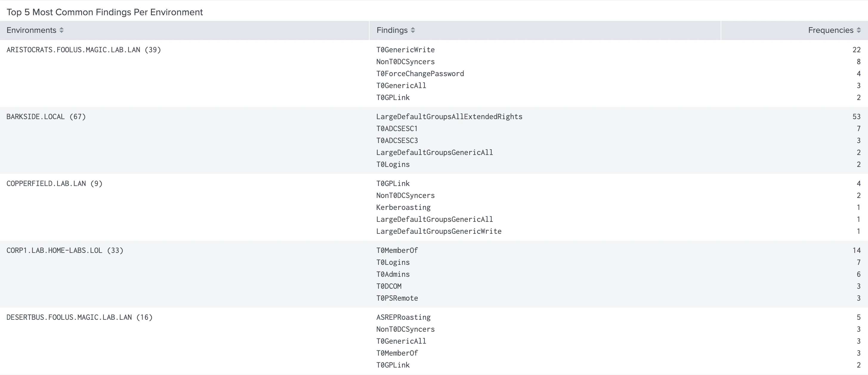
Task: Click T0MemberOf in the DESERTBUS row
Action: (x=397, y=353)
